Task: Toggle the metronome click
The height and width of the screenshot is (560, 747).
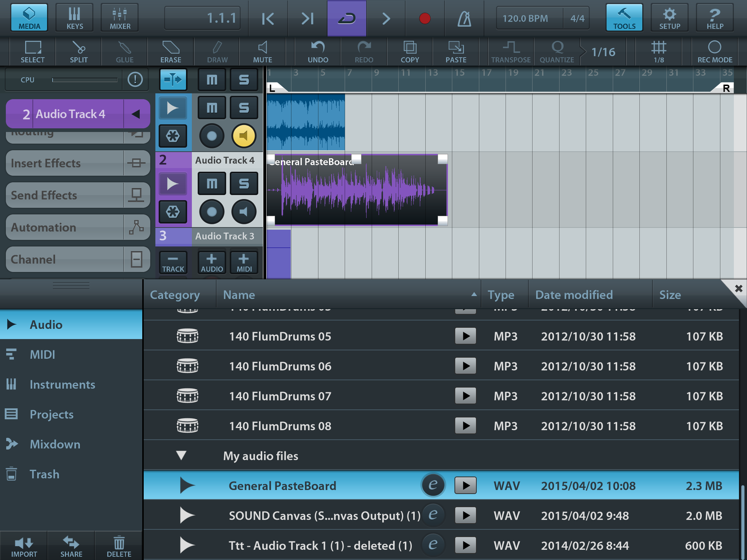Action: (464, 18)
